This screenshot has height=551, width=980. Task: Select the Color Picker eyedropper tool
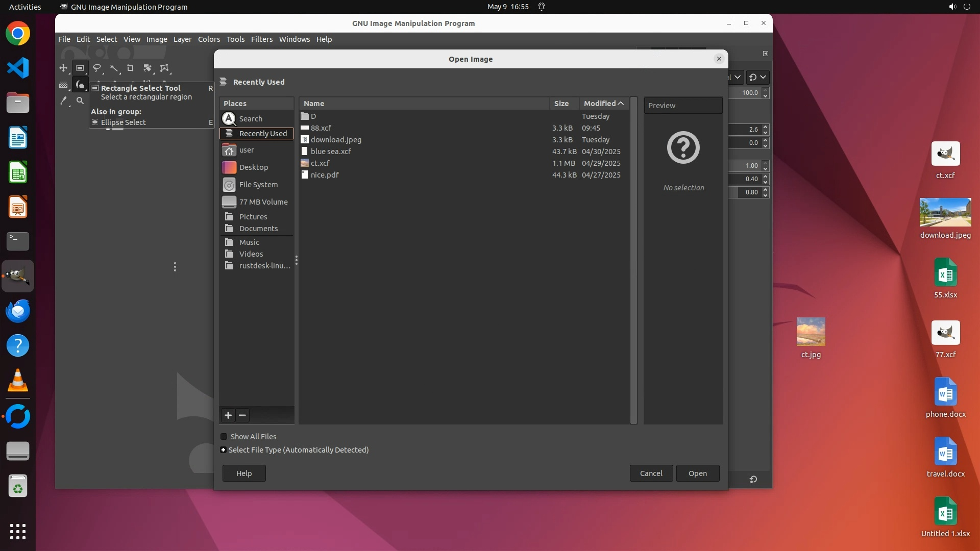coord(63,101)
